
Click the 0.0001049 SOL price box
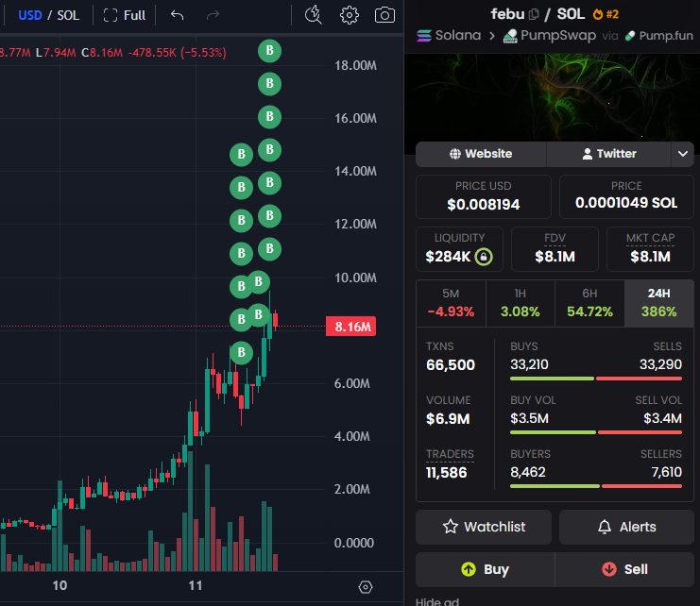[626, 196]
